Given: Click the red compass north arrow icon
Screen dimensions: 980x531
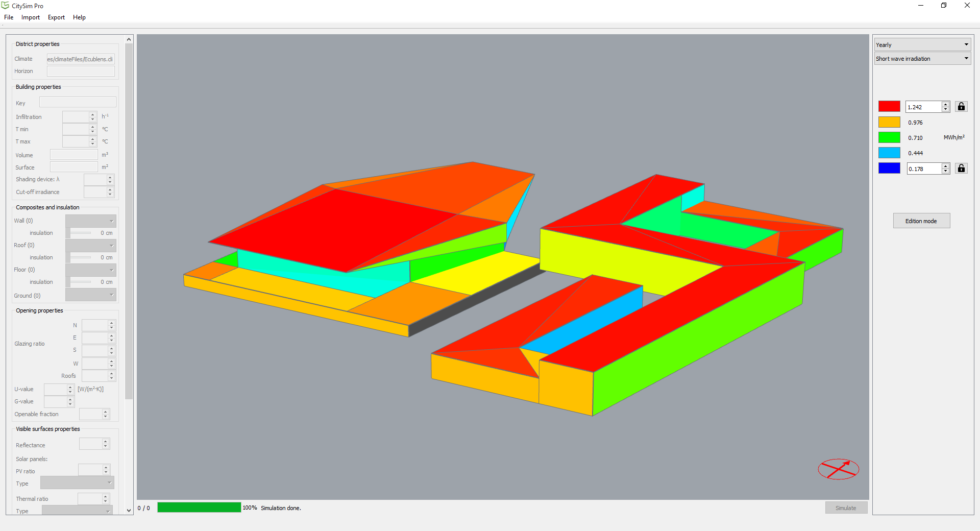Looking at the screenshot, I should coord(838,469).
